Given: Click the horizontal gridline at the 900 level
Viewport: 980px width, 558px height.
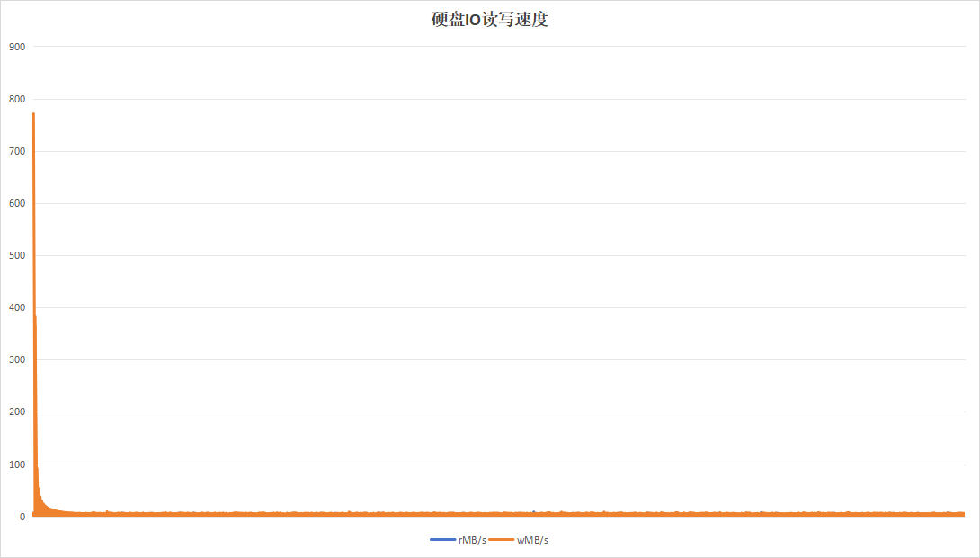Looking at the screenshot, I should tap(499, 46).
